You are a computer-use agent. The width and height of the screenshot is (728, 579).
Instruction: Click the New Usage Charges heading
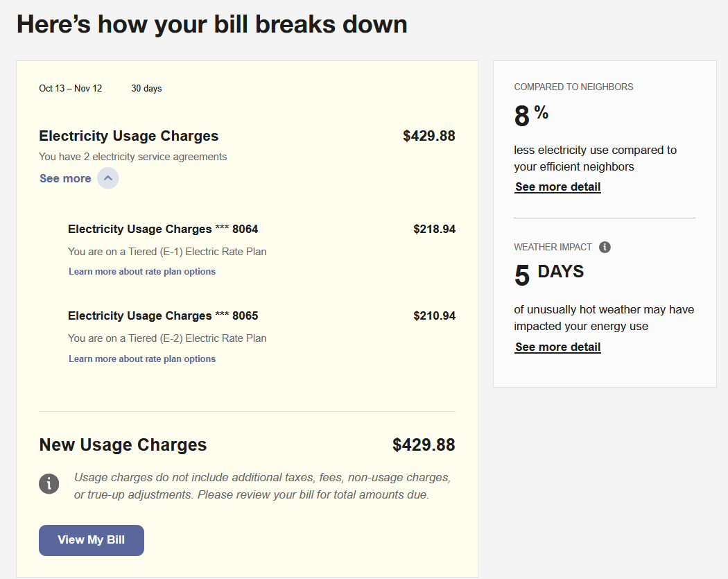(x=123, y=444)
